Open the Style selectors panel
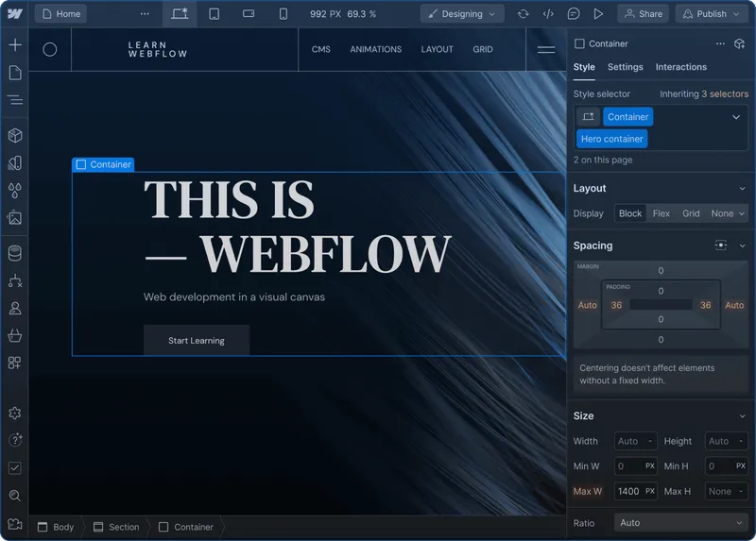This screenshot has width=756, height=541. [15, 162]
